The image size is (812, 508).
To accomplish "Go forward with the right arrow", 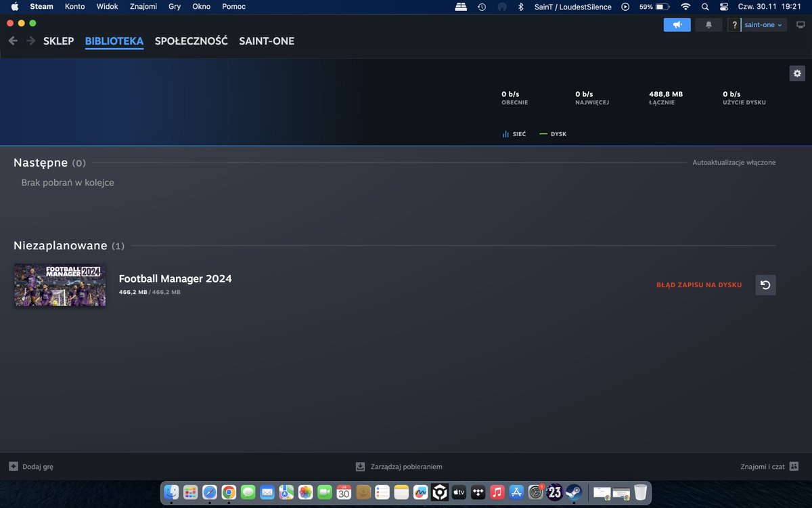I will (x=30, y=41).
